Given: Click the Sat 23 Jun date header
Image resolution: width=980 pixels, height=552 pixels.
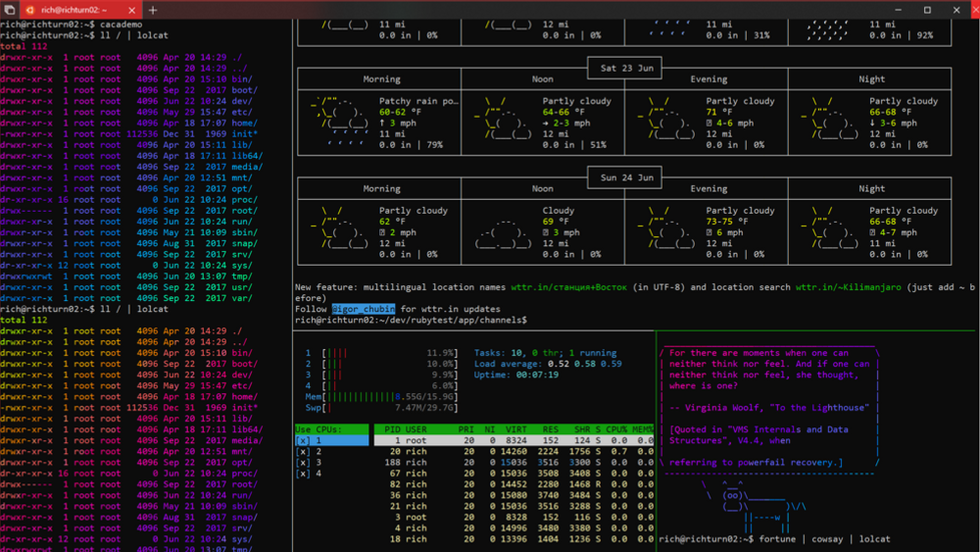Looking at the screenshot, I should point(626,68).
